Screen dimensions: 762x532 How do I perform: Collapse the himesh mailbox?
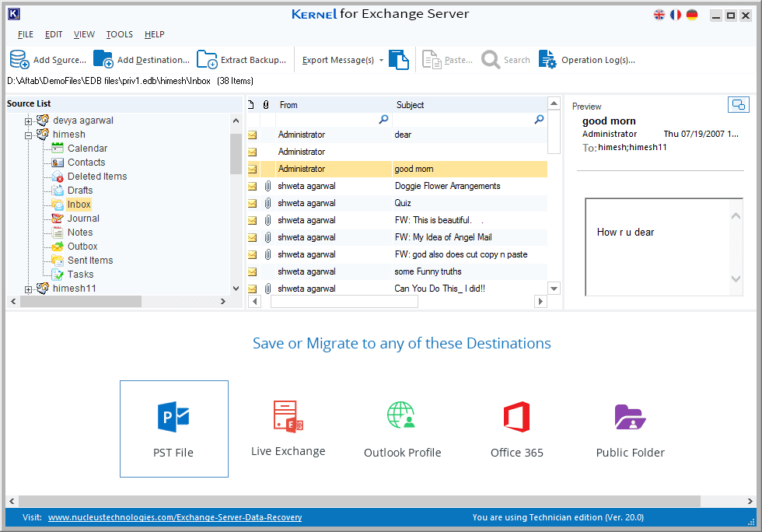point(28,135)
